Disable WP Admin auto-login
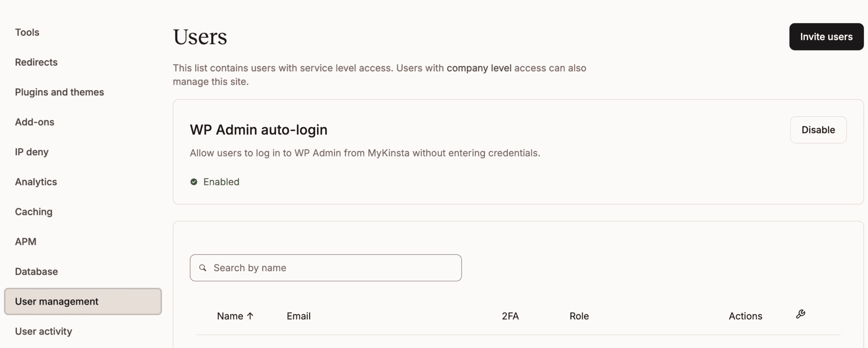The height and width of the screenshot is (348, 868). coord(818,130)
